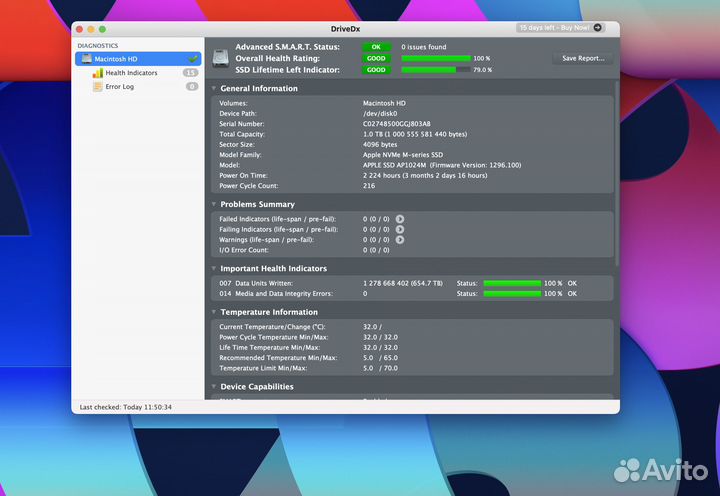Screen dimensions: 720x496
Task: Click the Total Capacity value 1.0 TB
Action: coord(415,134)
